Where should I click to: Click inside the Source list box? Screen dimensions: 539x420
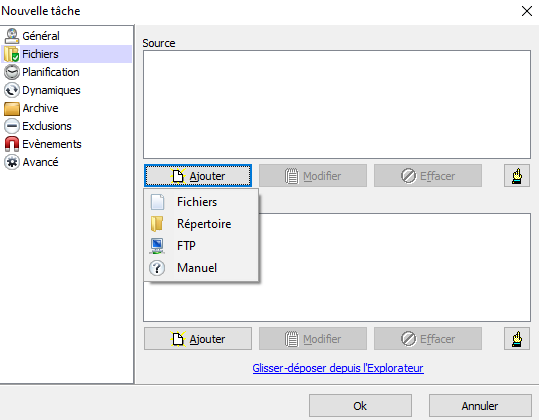click(337, 104)
